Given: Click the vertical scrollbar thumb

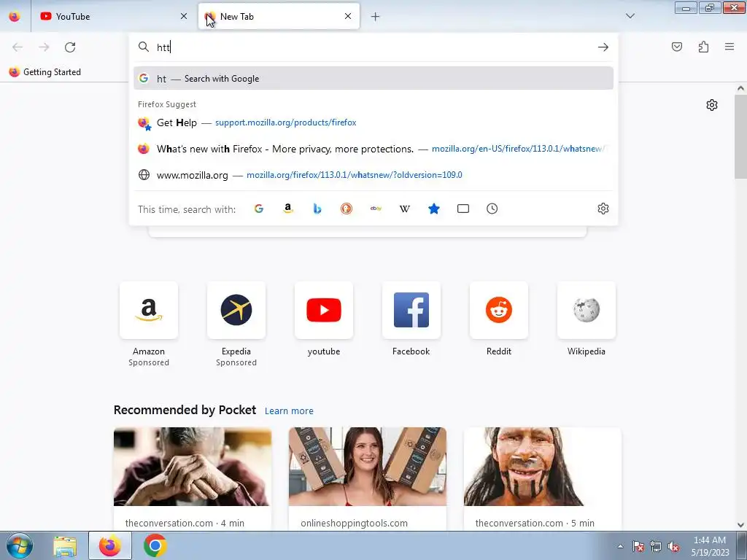Looking at the screenshot, I should (x=740, y=136).
